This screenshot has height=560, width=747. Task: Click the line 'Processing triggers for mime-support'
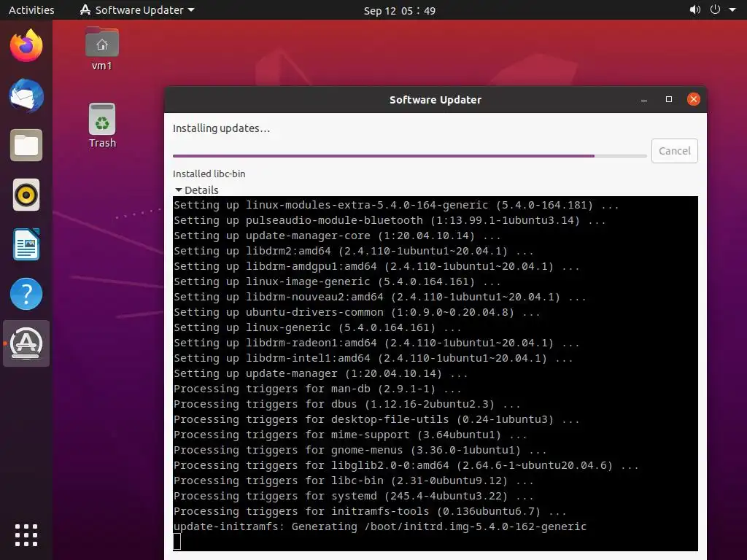pyautogui.click(x=350, y=435)
